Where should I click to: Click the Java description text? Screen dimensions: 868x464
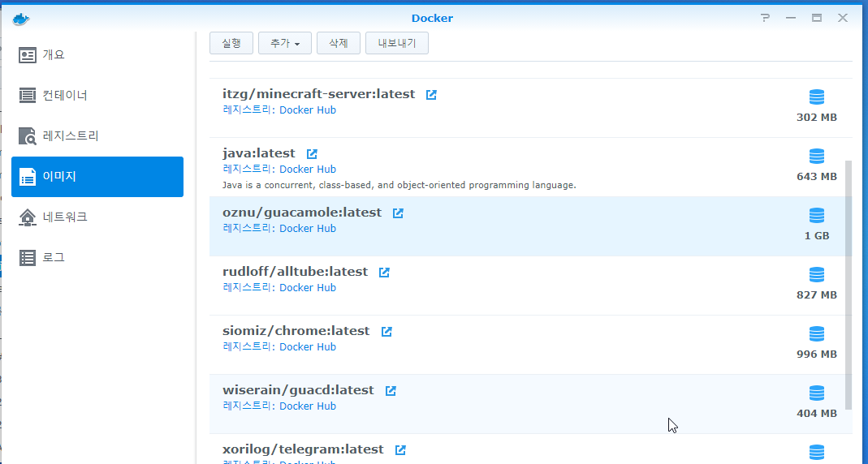tap(399, 185)
